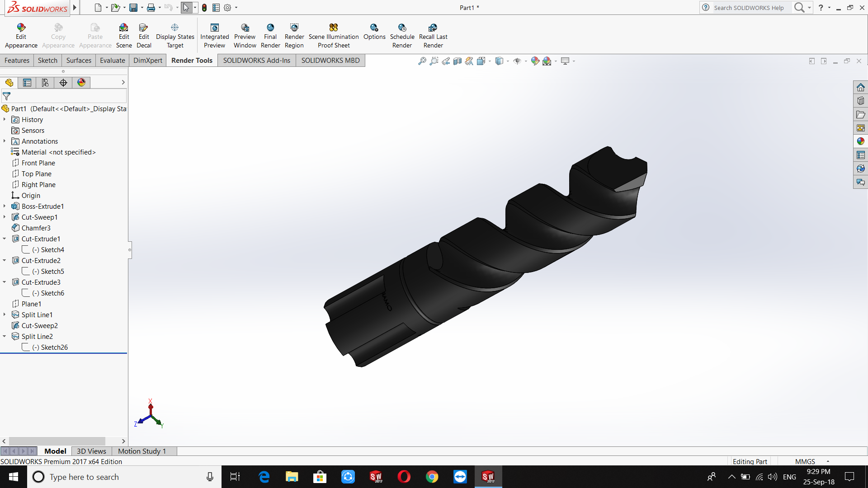
Task: Expand the History folder
Action: [5, 119]
